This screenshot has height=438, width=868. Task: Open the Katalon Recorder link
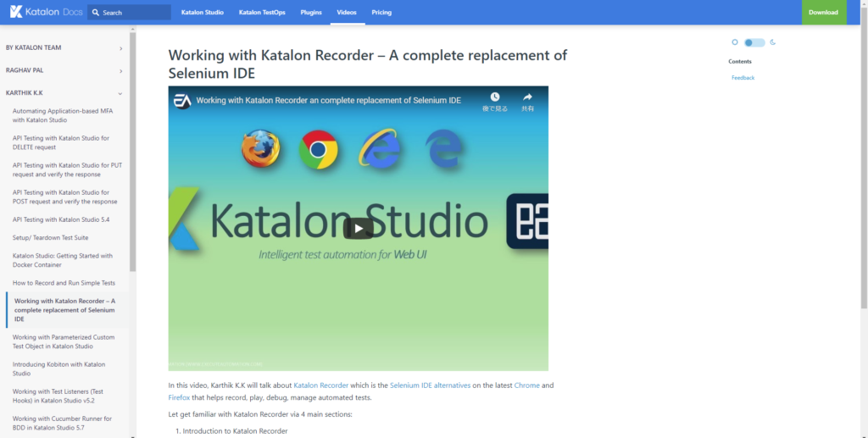tap(320, 385)
